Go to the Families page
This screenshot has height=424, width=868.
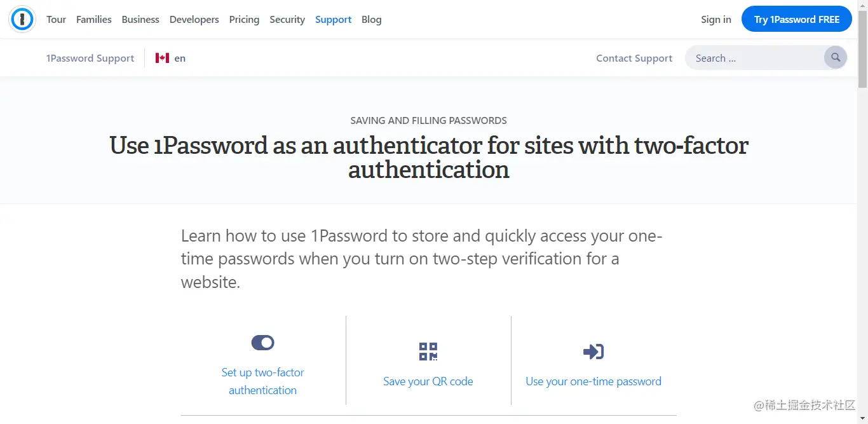tap(93, 20)
